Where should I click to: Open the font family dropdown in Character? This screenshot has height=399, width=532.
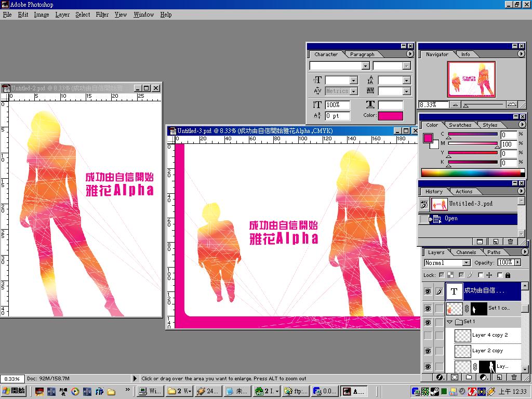[x=365, y=66]
